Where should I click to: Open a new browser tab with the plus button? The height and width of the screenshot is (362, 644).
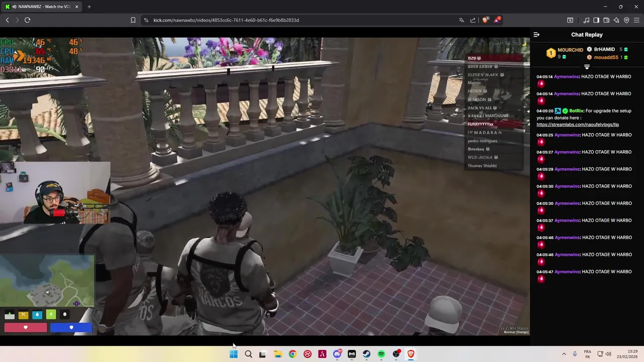(x=89, y=7)
